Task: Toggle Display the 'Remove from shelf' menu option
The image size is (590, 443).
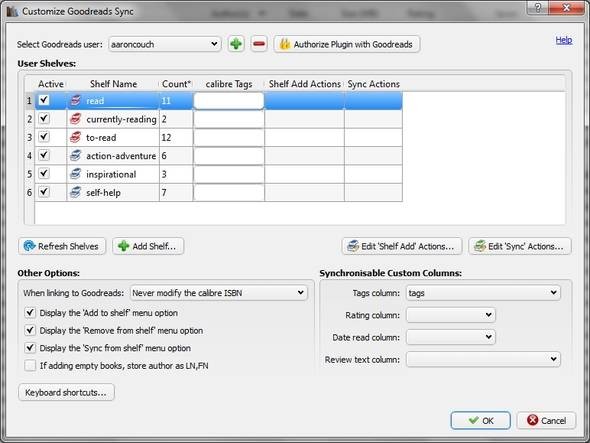Action: (x=30, y=330)
